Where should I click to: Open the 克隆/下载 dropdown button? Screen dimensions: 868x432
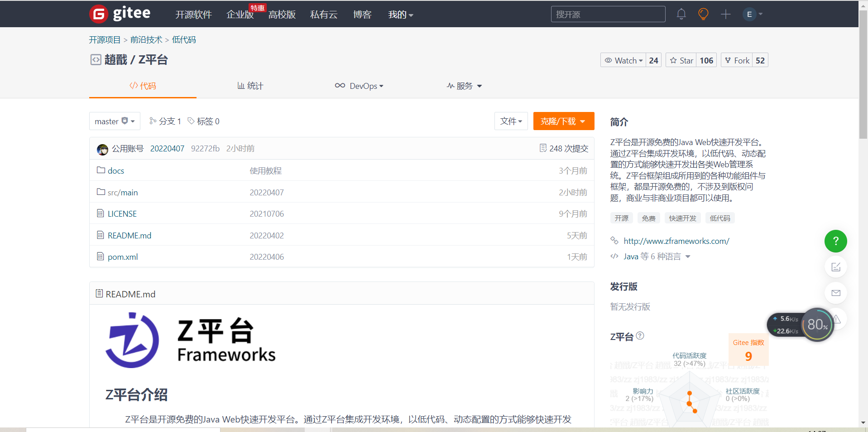pos(564,121)
